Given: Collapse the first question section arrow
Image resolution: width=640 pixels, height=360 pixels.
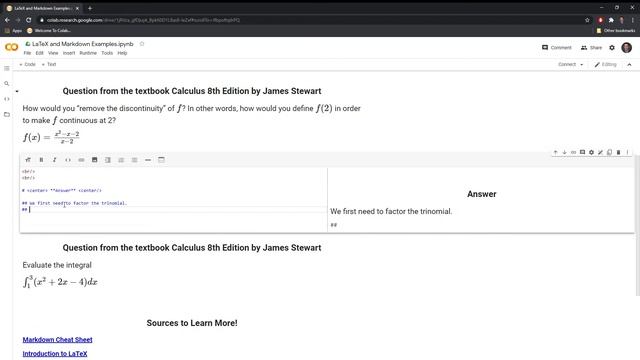Looking at the screenshot, I should (17, 91).
